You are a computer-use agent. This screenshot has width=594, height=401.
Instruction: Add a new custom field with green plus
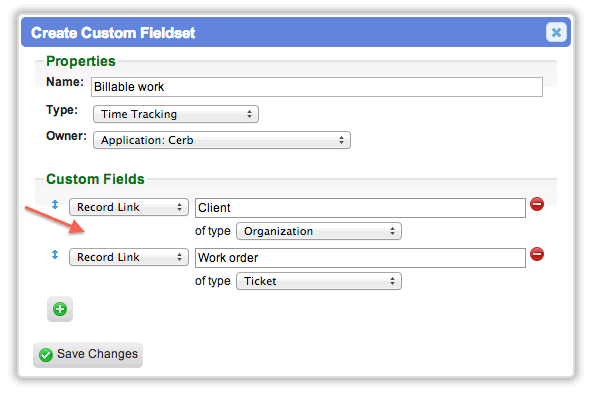[x=60, y=309]
